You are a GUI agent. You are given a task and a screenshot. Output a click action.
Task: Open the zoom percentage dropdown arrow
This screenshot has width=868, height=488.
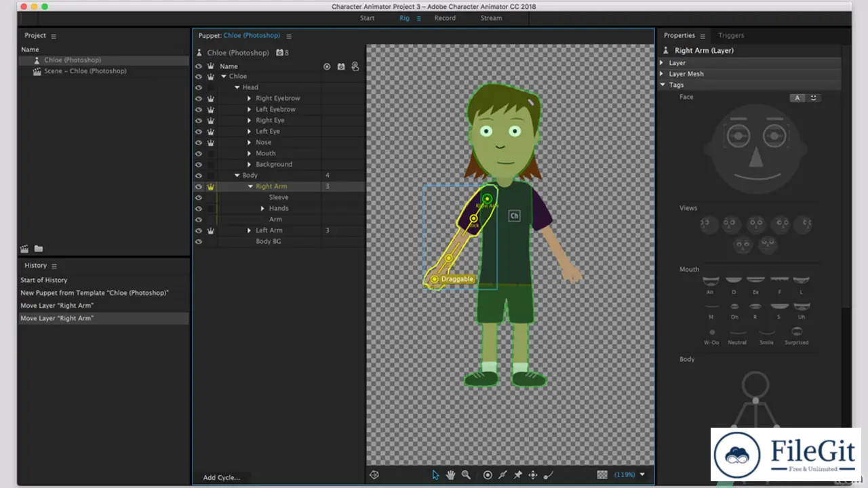pyautogui.click(x=642, y=475)
